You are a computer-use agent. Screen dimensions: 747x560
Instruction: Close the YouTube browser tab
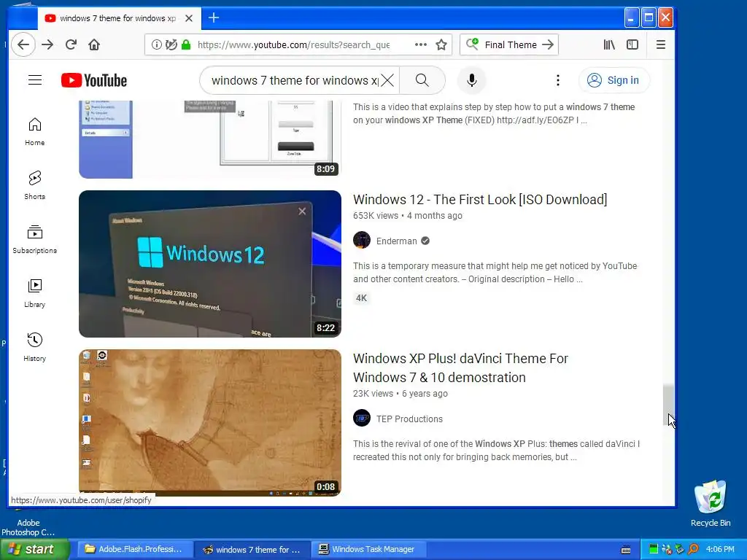(x=189, y=18)
